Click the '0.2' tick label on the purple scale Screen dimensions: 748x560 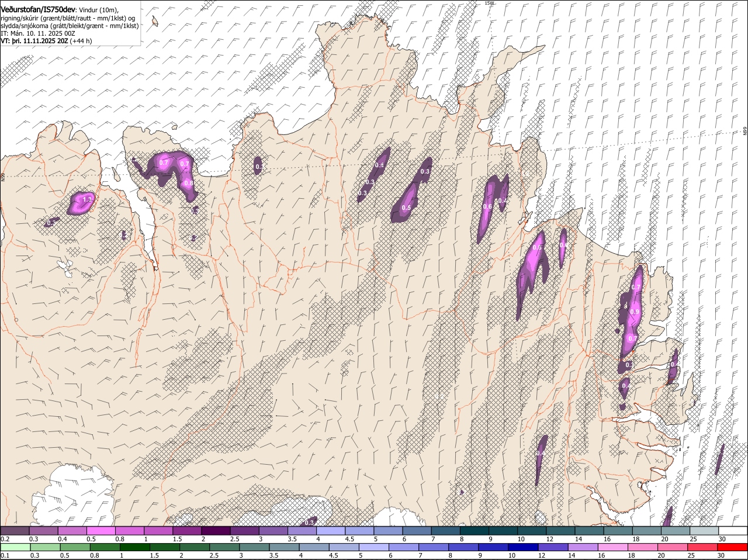(5, 538)
